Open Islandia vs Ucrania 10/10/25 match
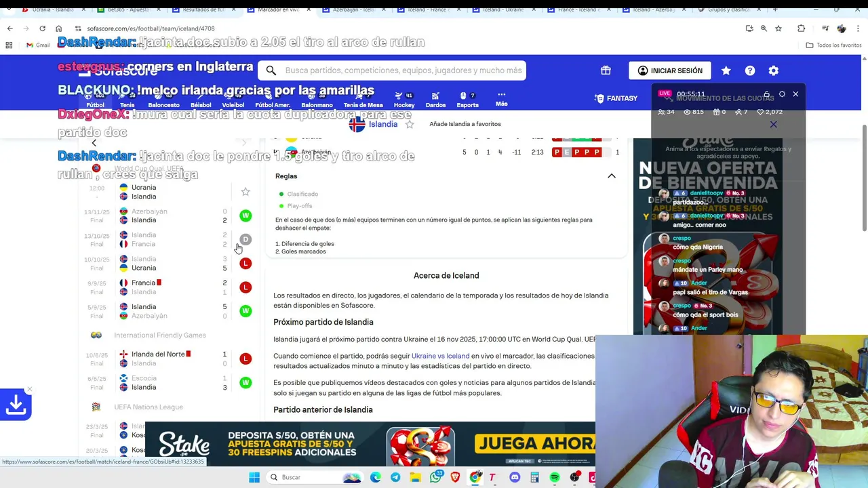 point(168,263)
